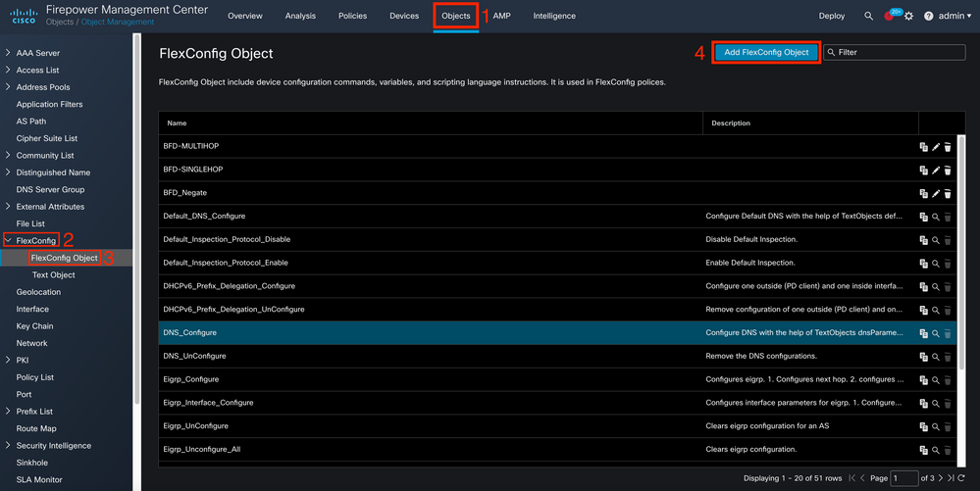The image size is (980, 491).
Task: Copy the Eigrp_Configure object
Action: pyautogui.click(x=923, y=380)
